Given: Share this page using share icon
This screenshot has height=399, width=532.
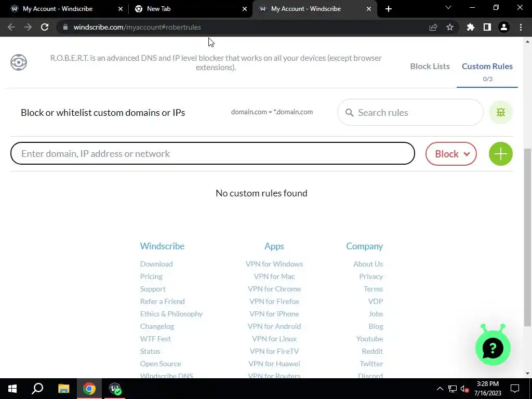Looking at the screenshot, I should click(433, 27).
